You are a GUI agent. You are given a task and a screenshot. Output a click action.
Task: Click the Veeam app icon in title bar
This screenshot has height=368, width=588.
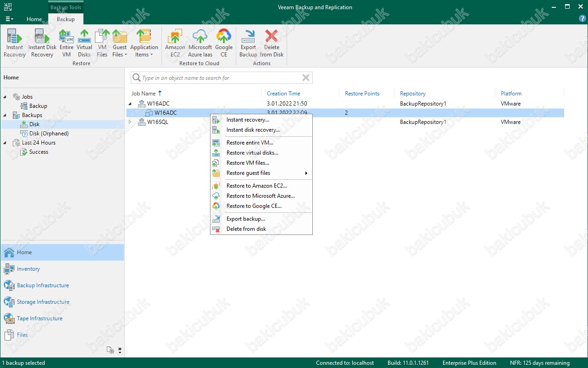click(8, 7)
